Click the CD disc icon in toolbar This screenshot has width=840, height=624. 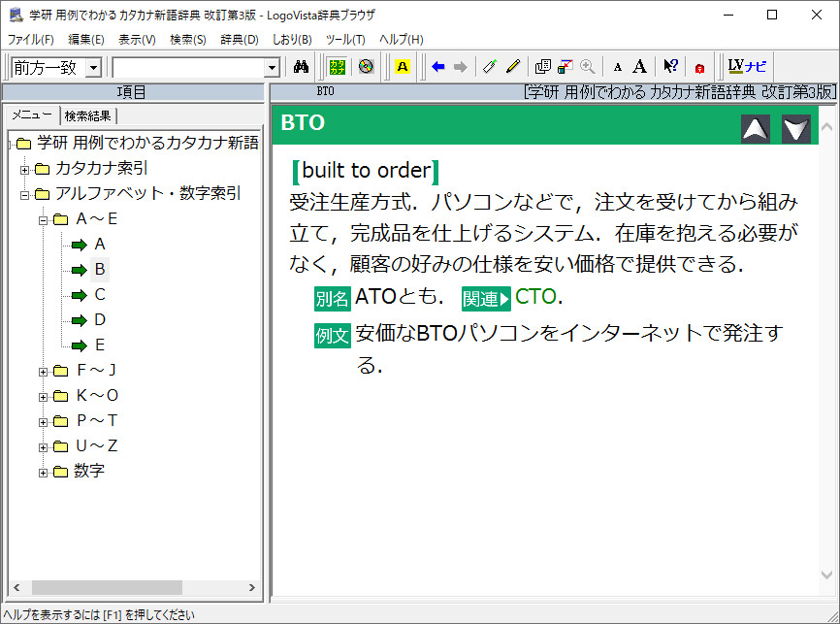pyautogui.click(x=366, y=67)
